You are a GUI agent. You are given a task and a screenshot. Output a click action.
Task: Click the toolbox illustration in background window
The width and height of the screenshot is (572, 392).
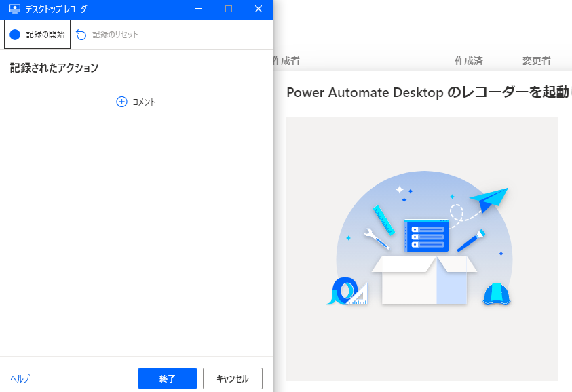[422, 249]
